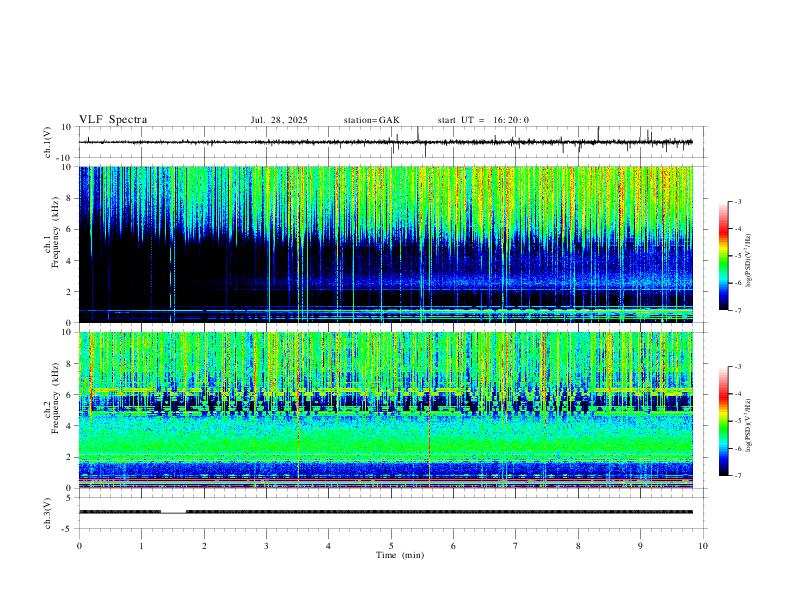Click the "ch.1(V)" waveform axis label
This screenshot has width=792, height=612.
[48, 142]
